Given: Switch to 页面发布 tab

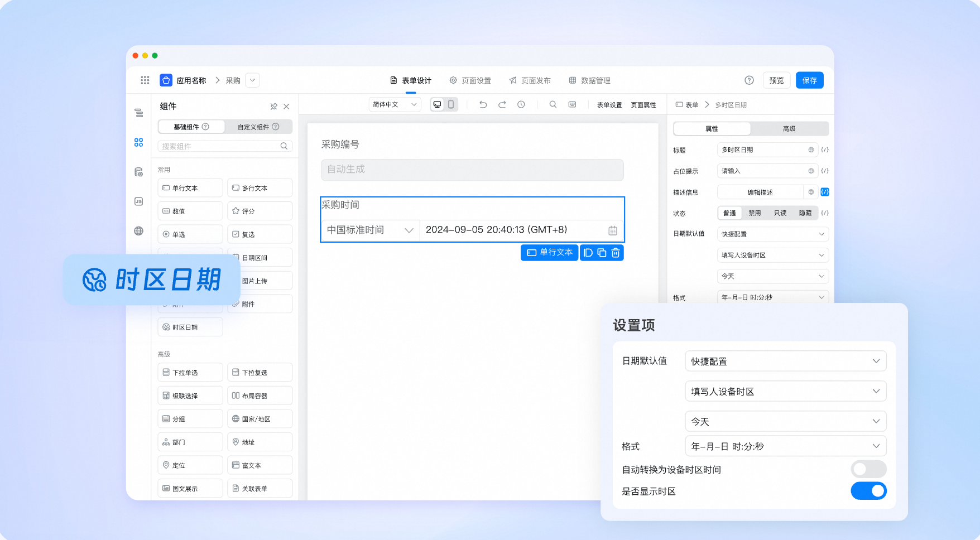Looking at the screenshot, I should coord(530,80).
